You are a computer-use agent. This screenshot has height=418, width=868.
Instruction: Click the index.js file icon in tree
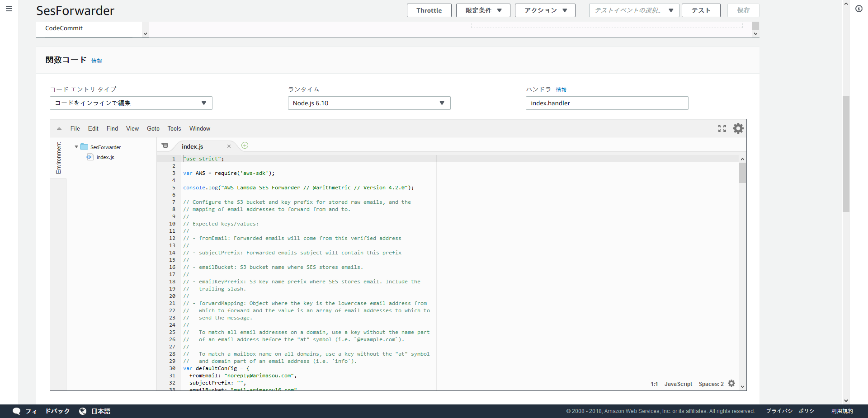pos(90,157)
